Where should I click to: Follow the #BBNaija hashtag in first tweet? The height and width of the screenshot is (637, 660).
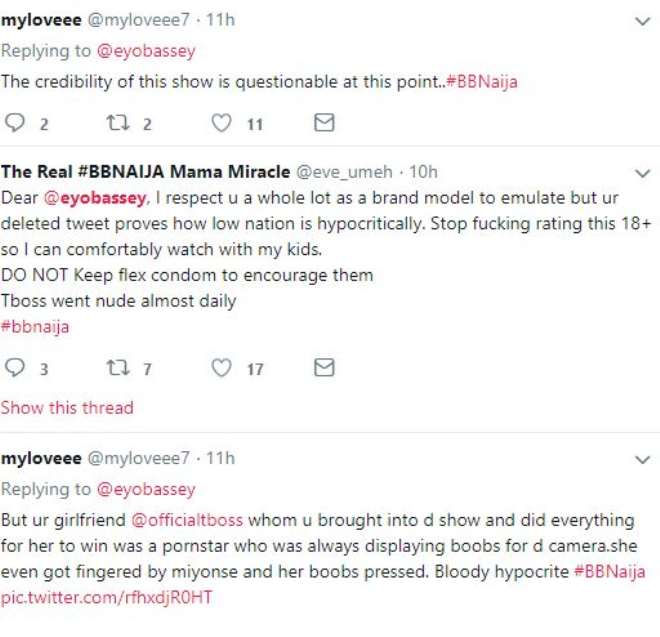[x=482, y=81]
